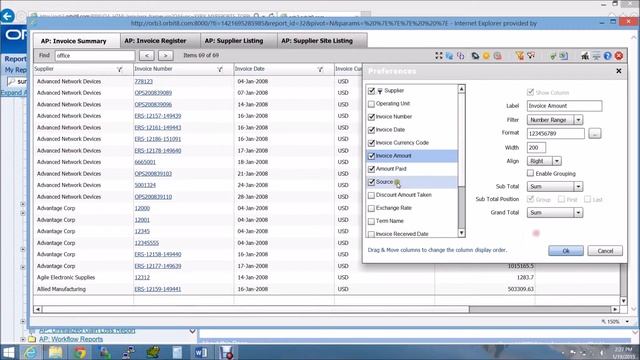Screen dimensions: 640x360
Task: Click the Invoice Number column filter icon
Action: pos(220,69)
